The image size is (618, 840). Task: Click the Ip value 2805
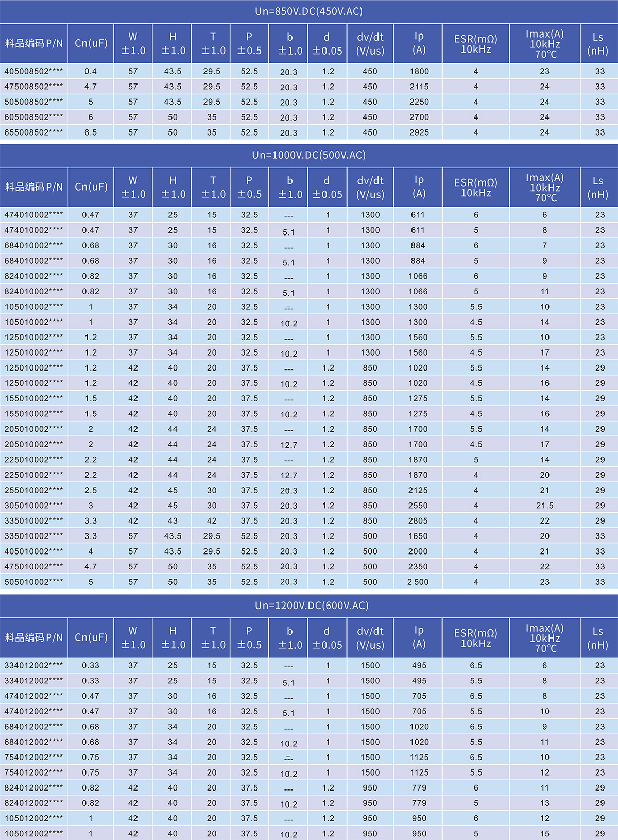tap(418, 521)
